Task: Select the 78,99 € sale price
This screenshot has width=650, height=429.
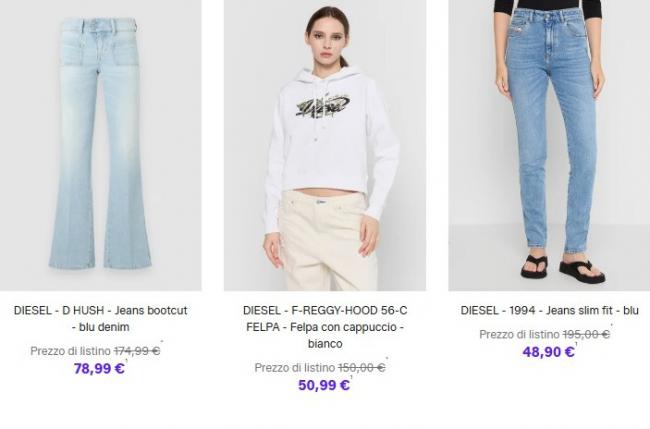Action: (99, 368)
